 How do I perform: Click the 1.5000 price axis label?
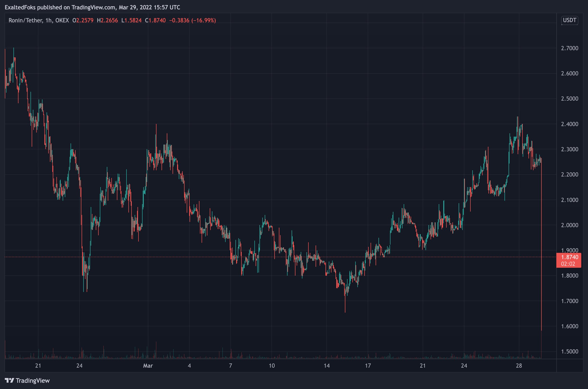click(570, 352)
